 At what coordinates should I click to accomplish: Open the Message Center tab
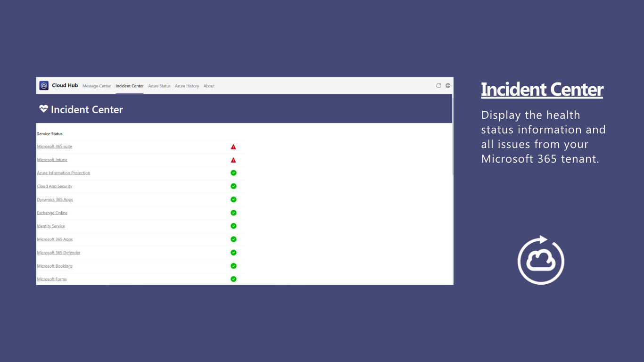point(97,86)
